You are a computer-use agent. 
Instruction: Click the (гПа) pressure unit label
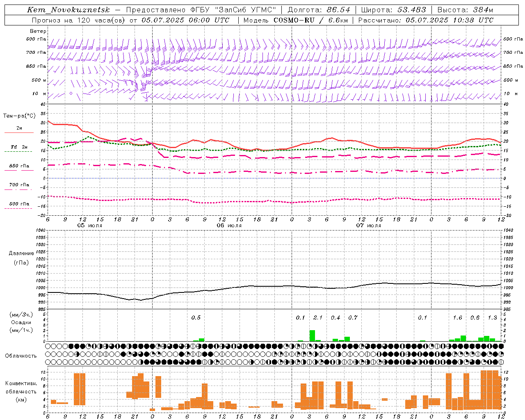(x=21, y=262)
